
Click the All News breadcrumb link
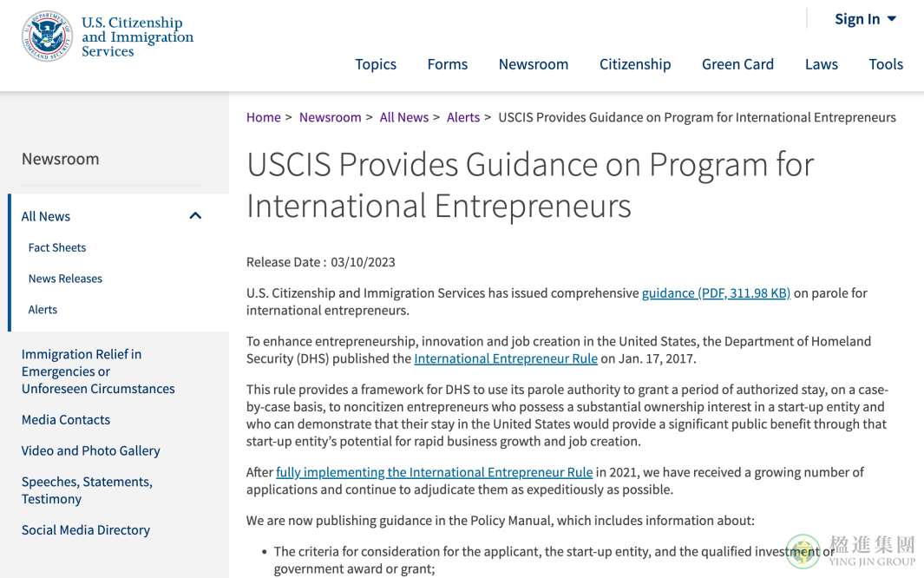point(403,117)
